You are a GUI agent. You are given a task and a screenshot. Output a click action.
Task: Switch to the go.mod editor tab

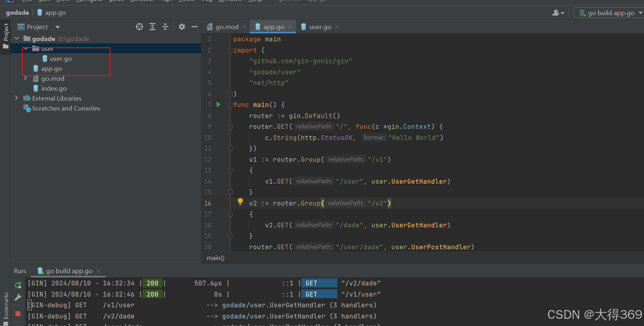click(x=227, y=27)
